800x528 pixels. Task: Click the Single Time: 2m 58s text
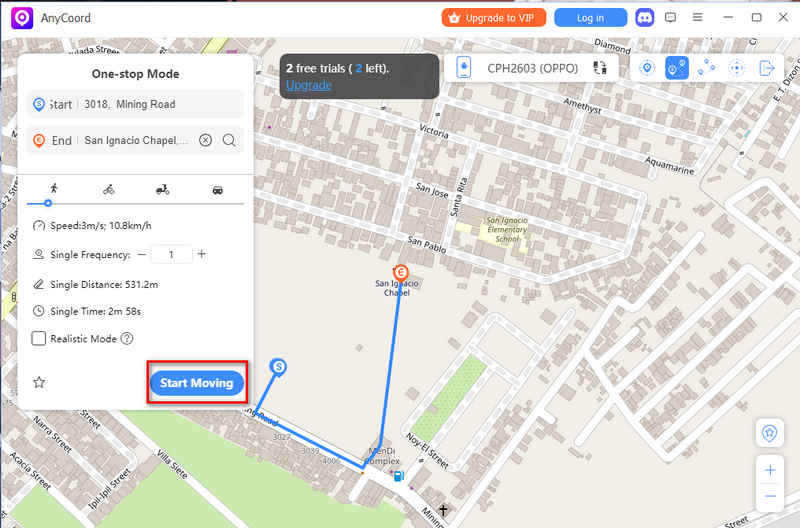95,311
